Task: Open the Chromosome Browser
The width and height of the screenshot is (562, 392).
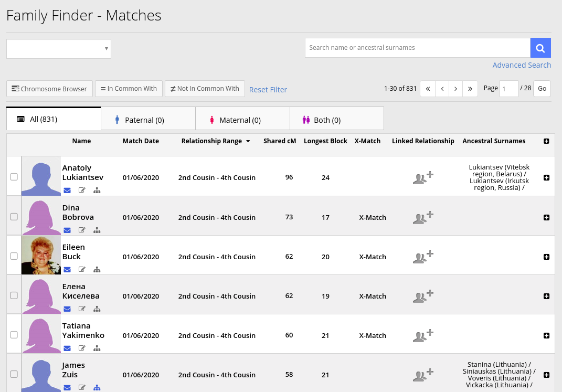Action: [x=49, y=89]
